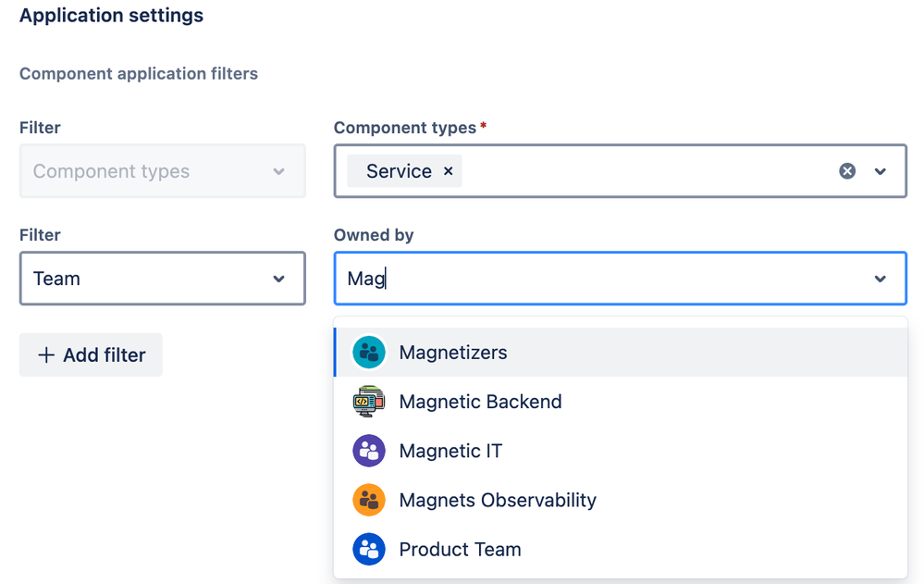
Task: Open the disabled Component types filter selector
Action: [162, 171]
